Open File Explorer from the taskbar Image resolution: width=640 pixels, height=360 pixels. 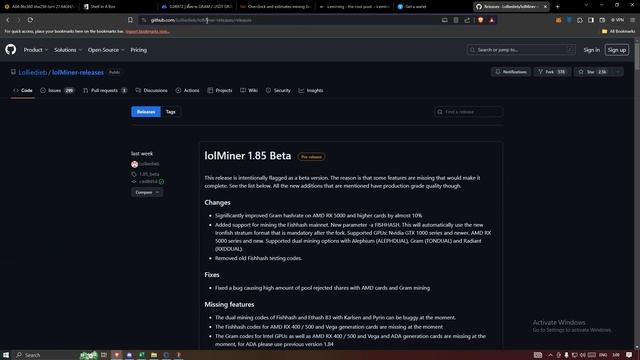[154, 355]
